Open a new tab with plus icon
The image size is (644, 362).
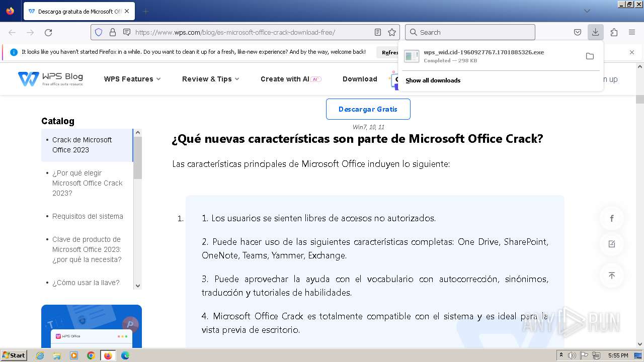tap(145, 11)
